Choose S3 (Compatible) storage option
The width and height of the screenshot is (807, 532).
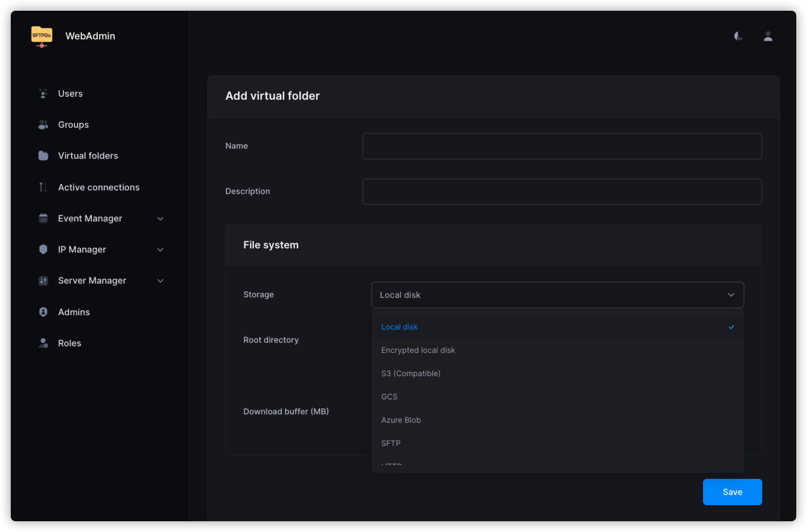[x=411, y=374]
